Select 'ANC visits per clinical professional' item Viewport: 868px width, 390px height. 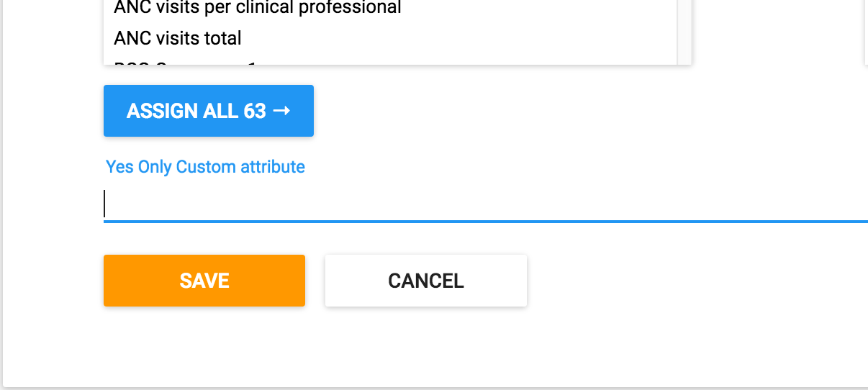coord(257,9)
